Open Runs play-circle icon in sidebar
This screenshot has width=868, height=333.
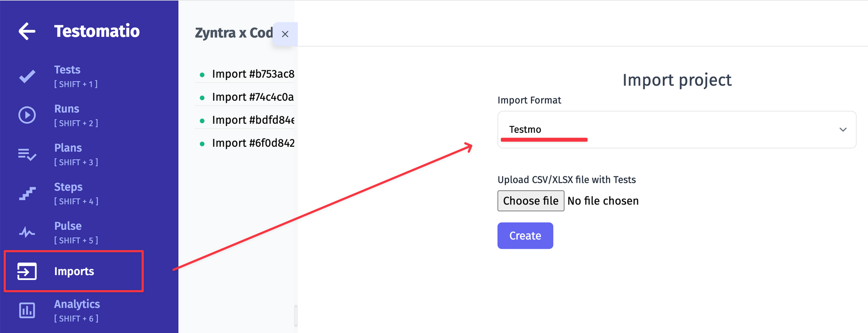27,115
